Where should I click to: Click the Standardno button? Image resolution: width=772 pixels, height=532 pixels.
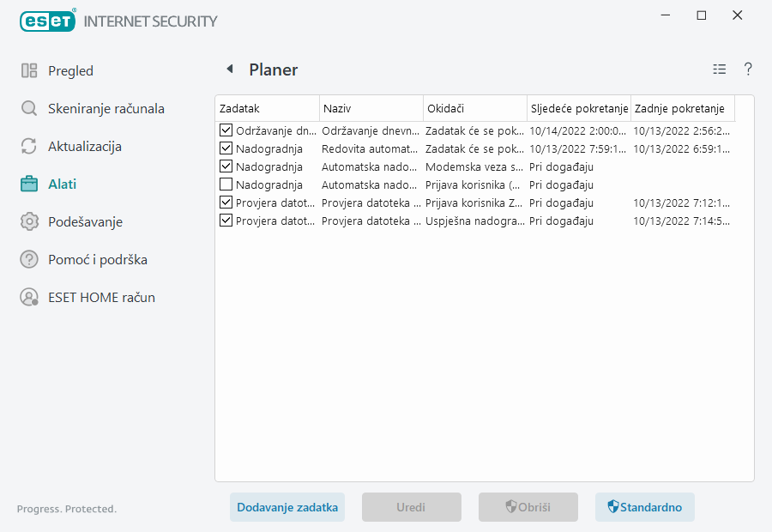644,507
